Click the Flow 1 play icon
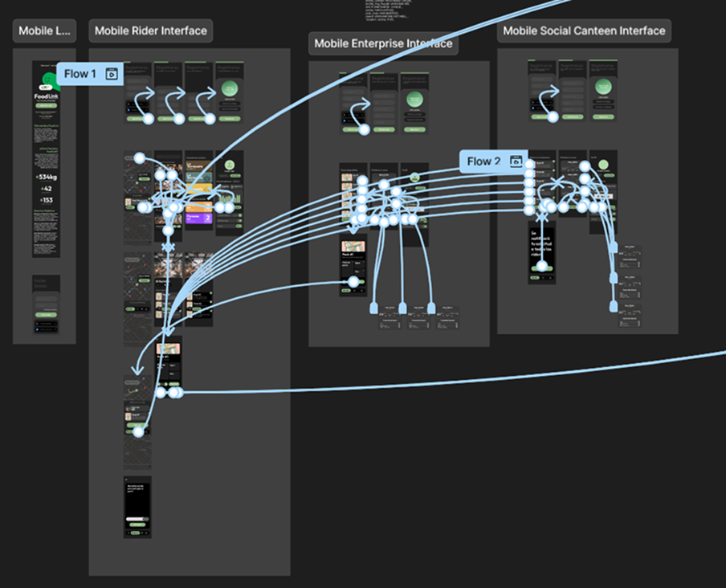This screenshot has width=726, height=588. pos(112,74)
